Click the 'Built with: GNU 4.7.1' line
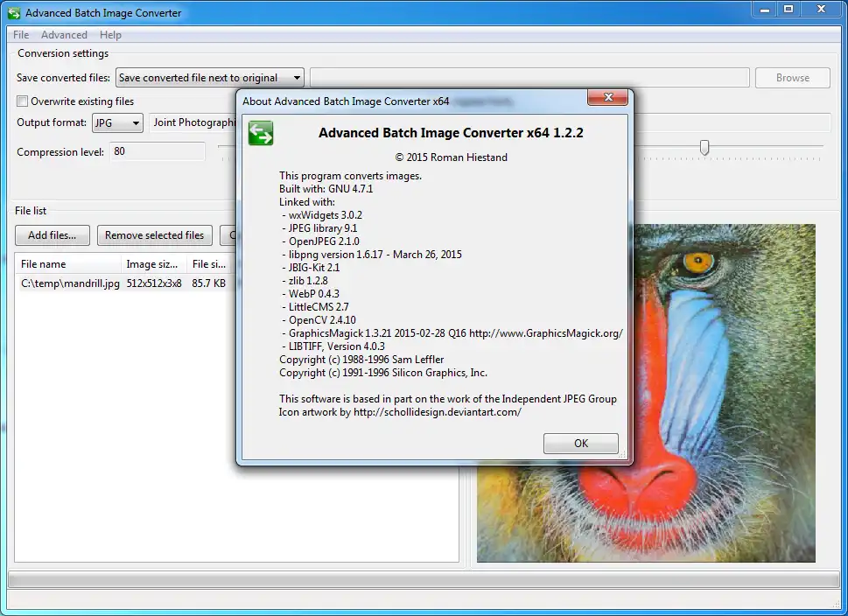The width and height of the screenshot is (848, 616). click(326, 189)
